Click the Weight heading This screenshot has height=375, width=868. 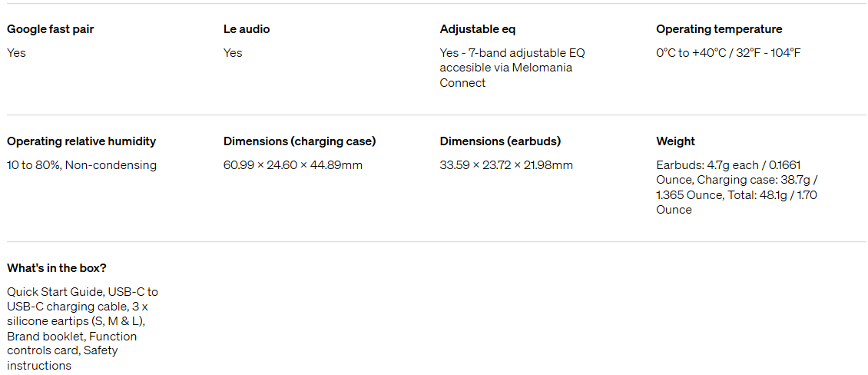pyautogui.click(x=675, y=141)
